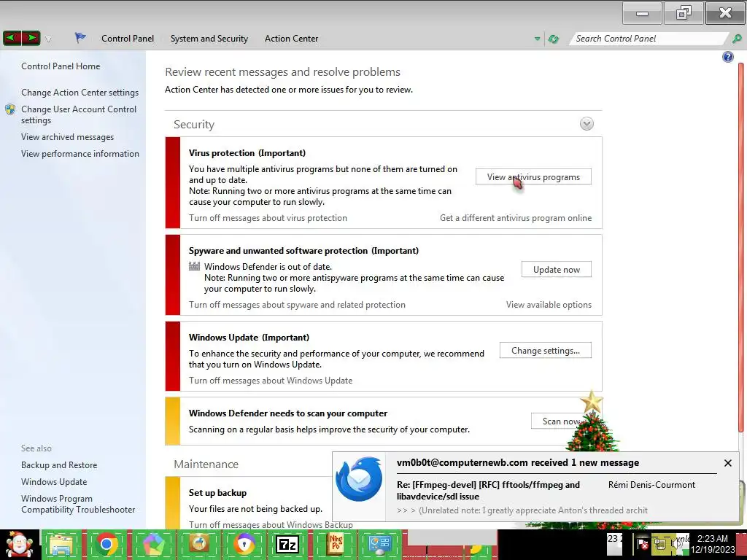Screen dimensions: 747x560
Task: Go back with the green left arrow
Action: pyautogui.click(x=12, y=38)
